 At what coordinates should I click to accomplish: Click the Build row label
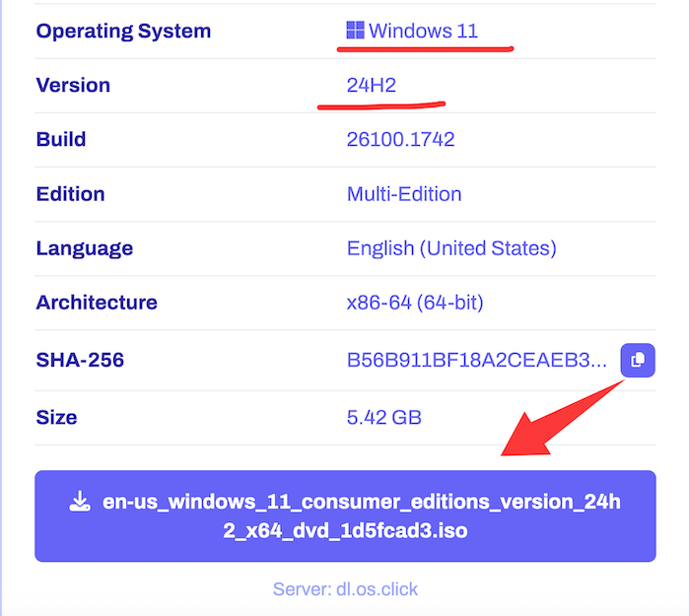pos(61,140)
